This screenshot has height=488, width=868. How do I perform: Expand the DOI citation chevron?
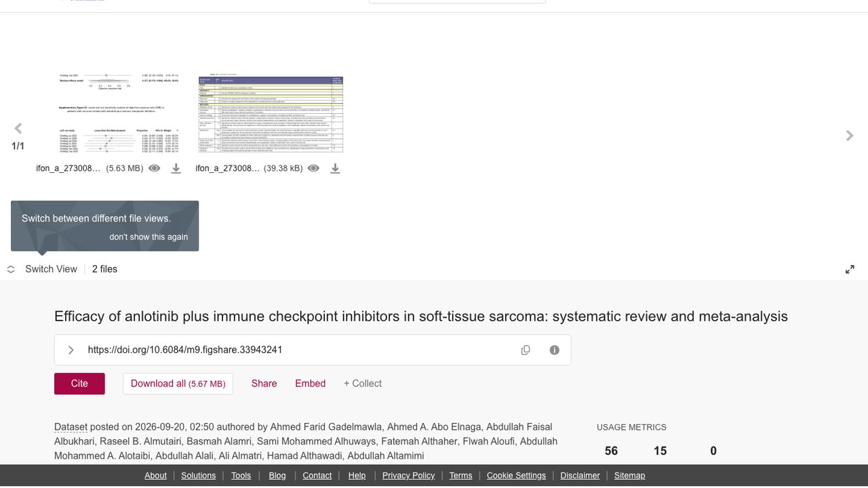click(x=71, y=350)
